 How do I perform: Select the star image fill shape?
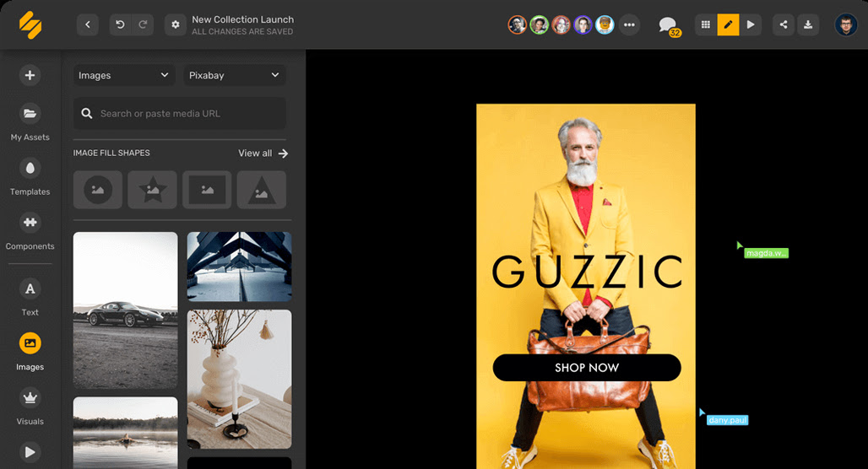(x=152, y=190)
